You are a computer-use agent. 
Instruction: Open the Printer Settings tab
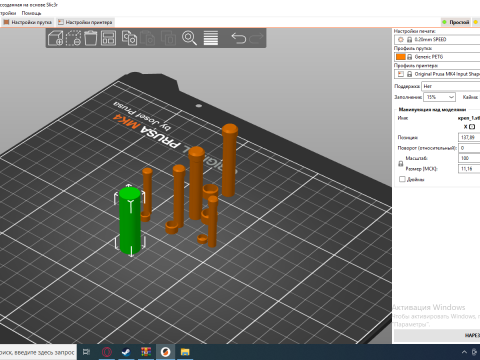[x=85, y=22]
